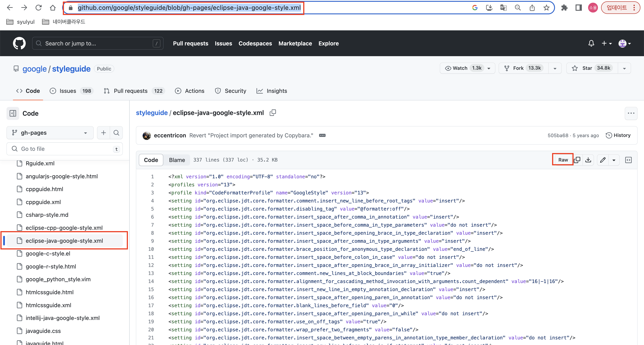This screenshot has height=345, width=644.
Task: Click the Raw button
Action: click(x=563, y=160)
